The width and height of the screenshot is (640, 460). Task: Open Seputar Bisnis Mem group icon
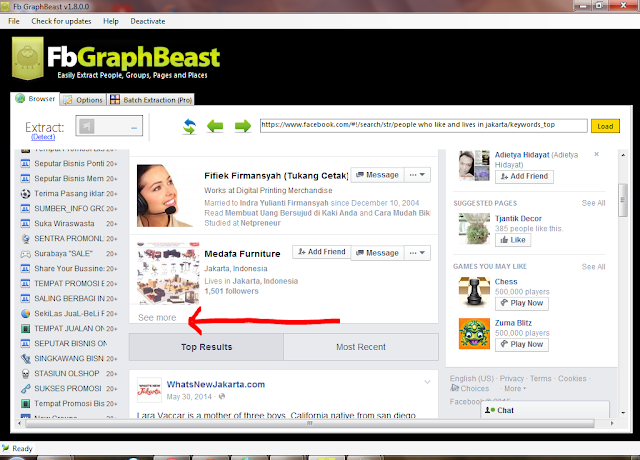click(x=25, y=179)
